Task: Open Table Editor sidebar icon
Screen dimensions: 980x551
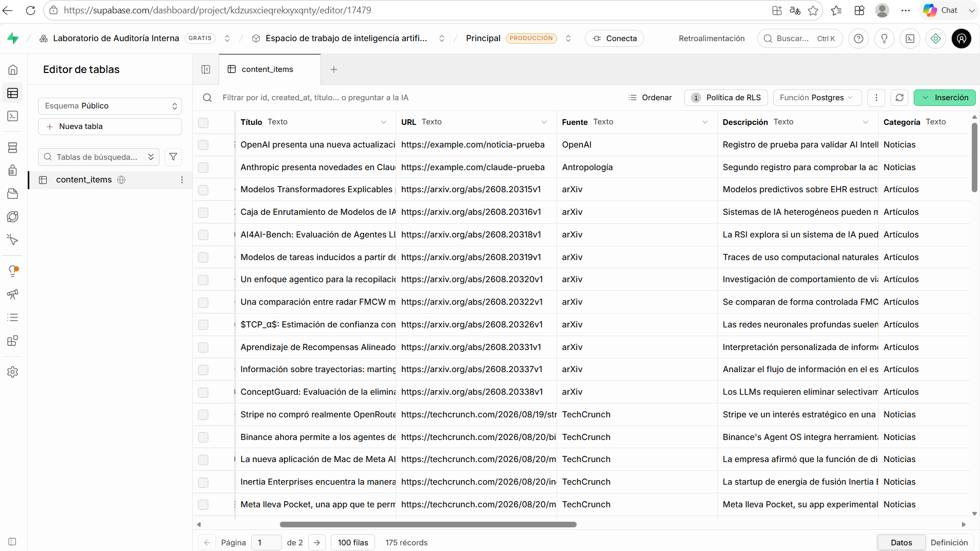Action: (x=13, y=93)
